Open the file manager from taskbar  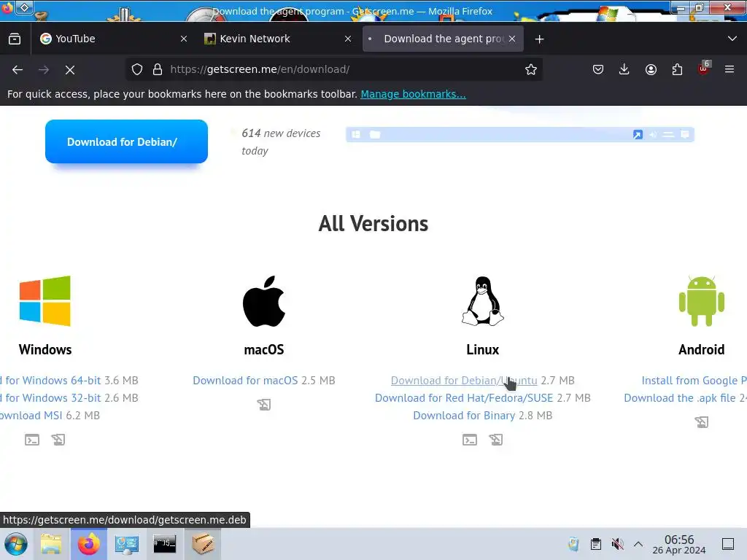[51, 544]
